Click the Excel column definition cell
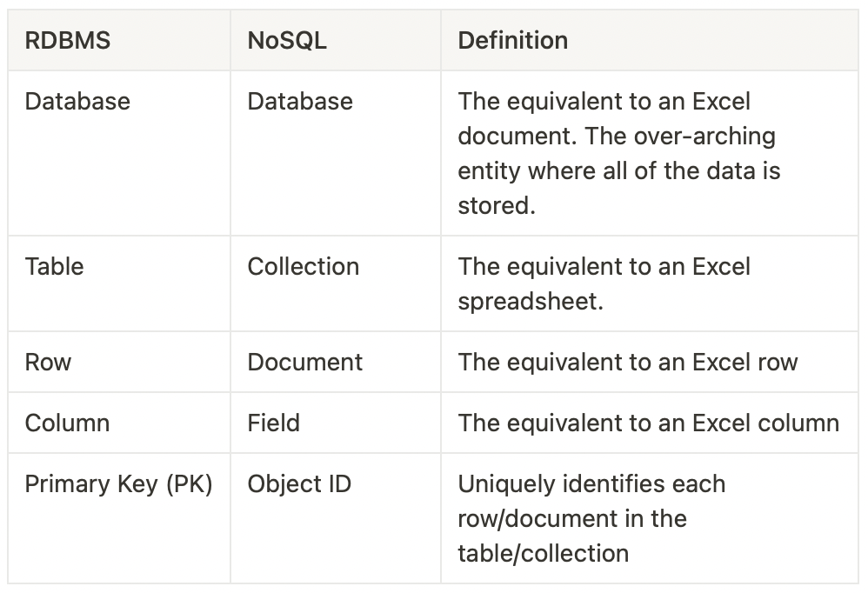868x593 pixels. [x=648, y=423]
